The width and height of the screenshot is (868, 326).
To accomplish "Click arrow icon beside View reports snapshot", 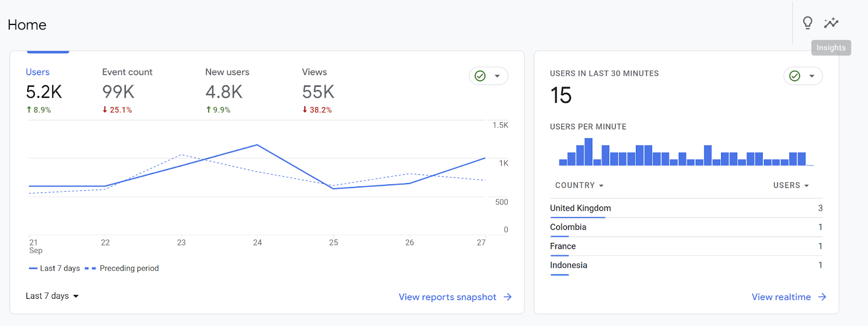I will pos(508,297).
